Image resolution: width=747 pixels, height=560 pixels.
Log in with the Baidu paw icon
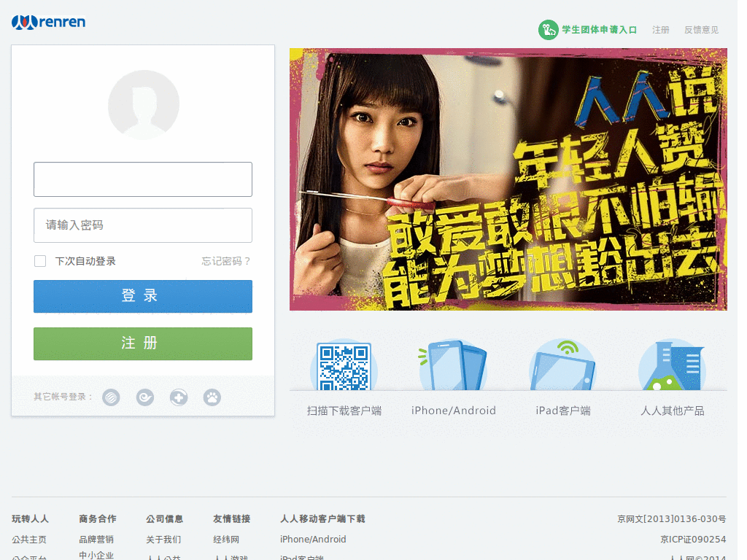click(212, 397)
